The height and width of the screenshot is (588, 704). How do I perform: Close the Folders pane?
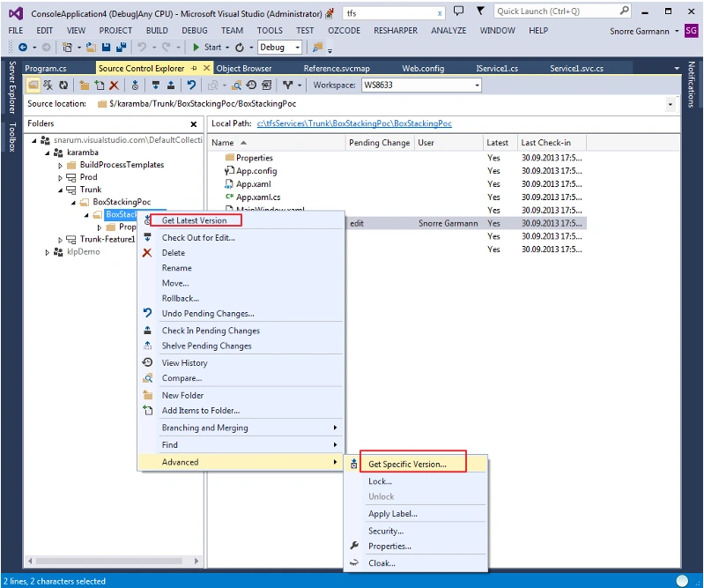(194, 124)
